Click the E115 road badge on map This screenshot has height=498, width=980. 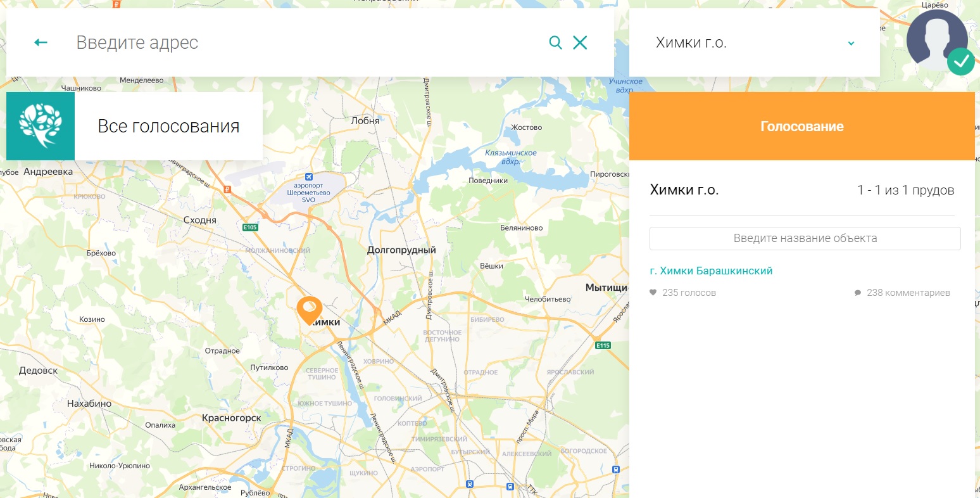tap(603, 345)
